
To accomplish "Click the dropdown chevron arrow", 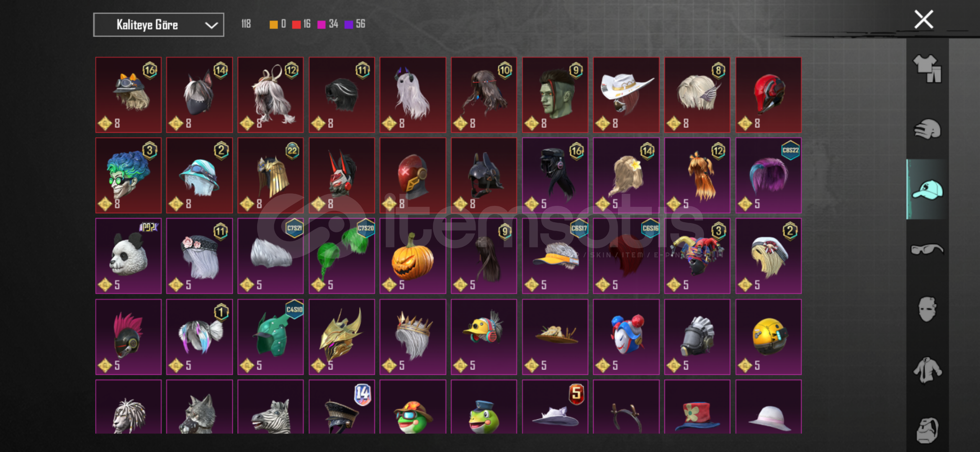I will click(x=211, y=25).
